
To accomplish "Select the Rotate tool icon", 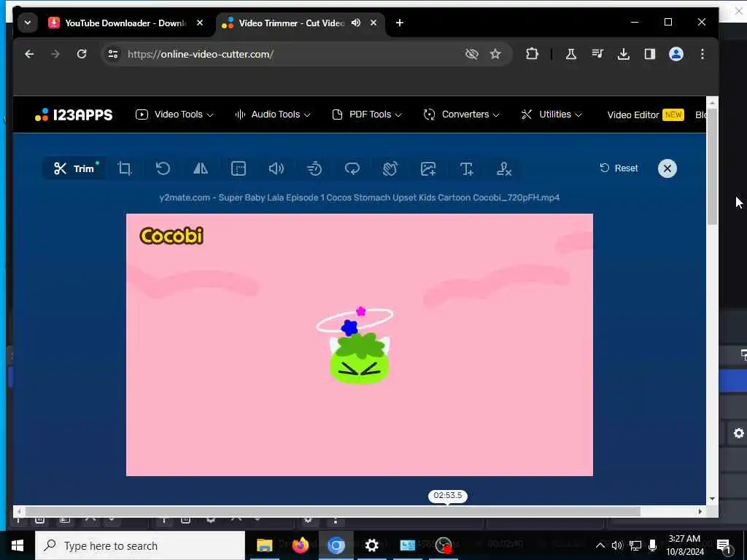I will pos(163,168).
